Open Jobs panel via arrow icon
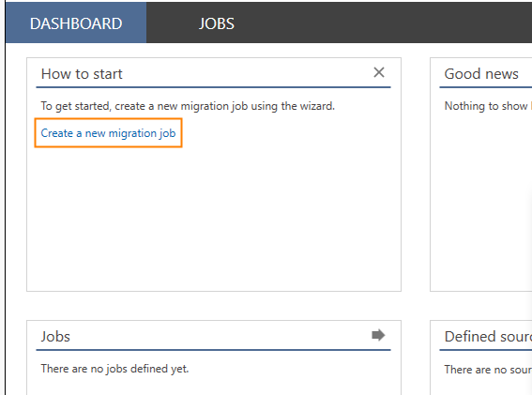This screenshot has height=395, width=532. pos(378,335)
